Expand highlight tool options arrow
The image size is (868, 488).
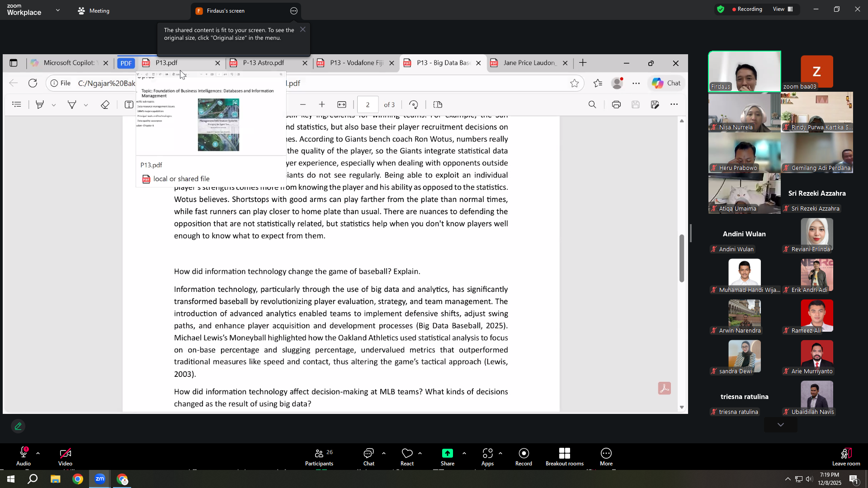click(54, 105)
